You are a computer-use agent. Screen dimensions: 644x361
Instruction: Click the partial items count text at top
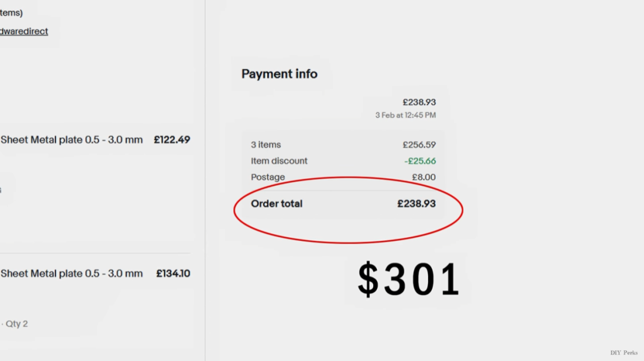coord(11,13)
